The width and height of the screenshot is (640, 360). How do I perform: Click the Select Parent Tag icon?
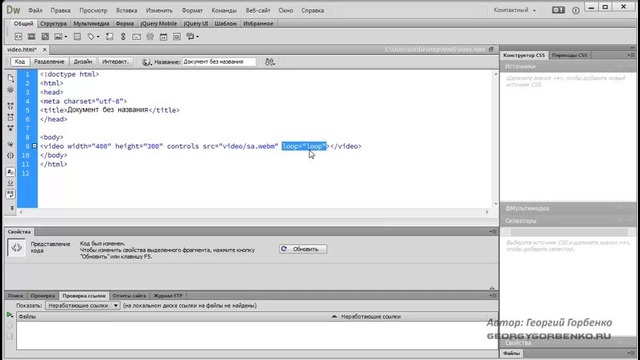11,144
